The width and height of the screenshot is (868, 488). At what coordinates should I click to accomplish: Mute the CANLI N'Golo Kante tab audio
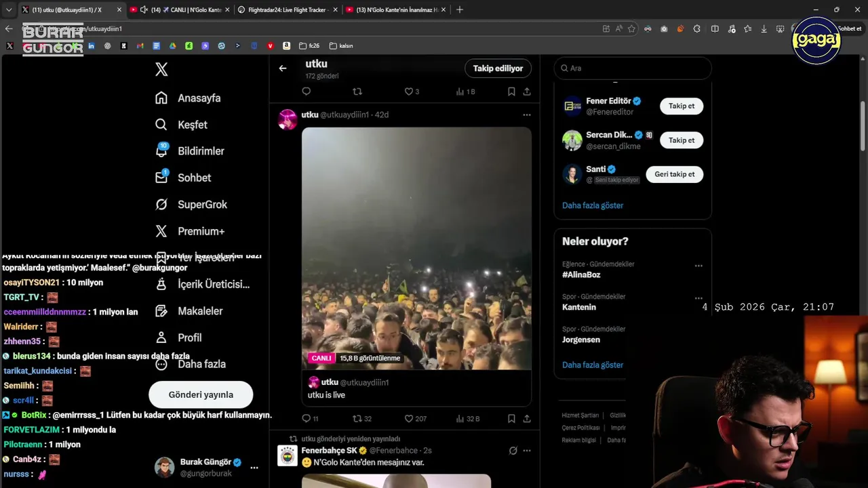(144, 9)
